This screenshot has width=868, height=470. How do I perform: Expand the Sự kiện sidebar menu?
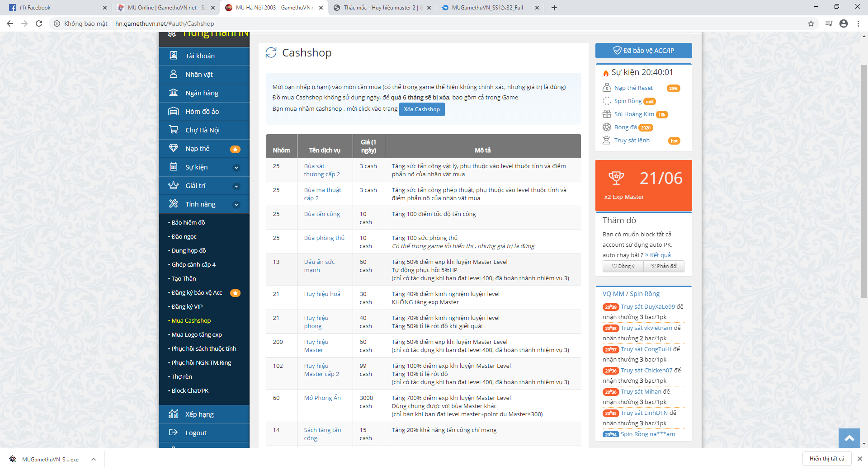236,168
